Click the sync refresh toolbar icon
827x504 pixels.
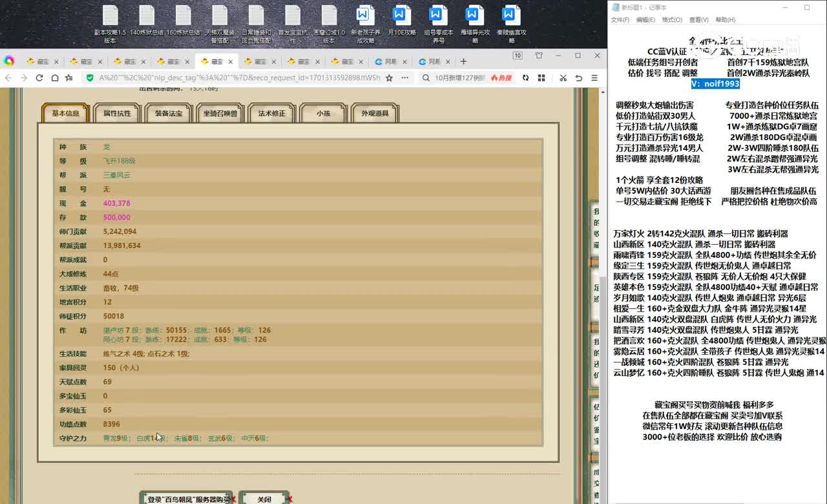tap(526, 78)
